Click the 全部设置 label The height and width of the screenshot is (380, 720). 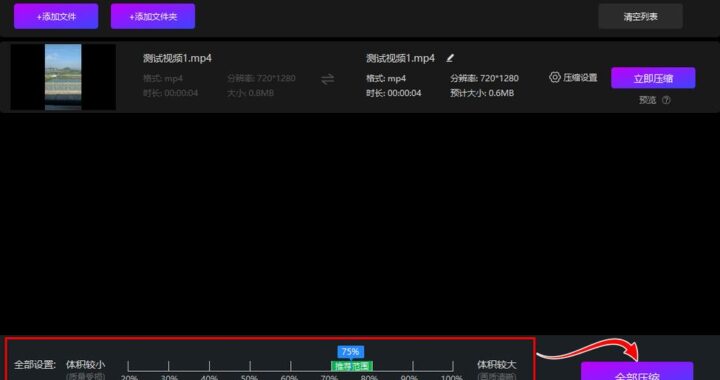point(35,365)
